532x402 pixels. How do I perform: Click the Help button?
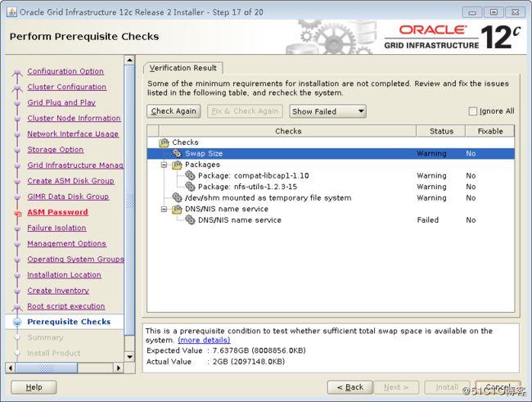point(34,387)
